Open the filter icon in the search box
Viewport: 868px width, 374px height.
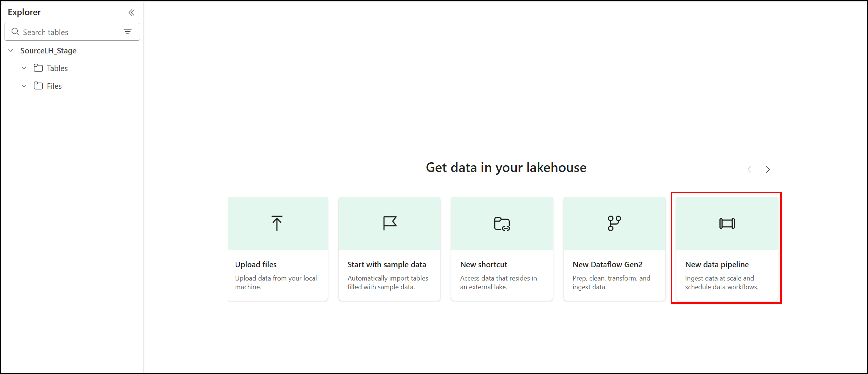[127, 32]
